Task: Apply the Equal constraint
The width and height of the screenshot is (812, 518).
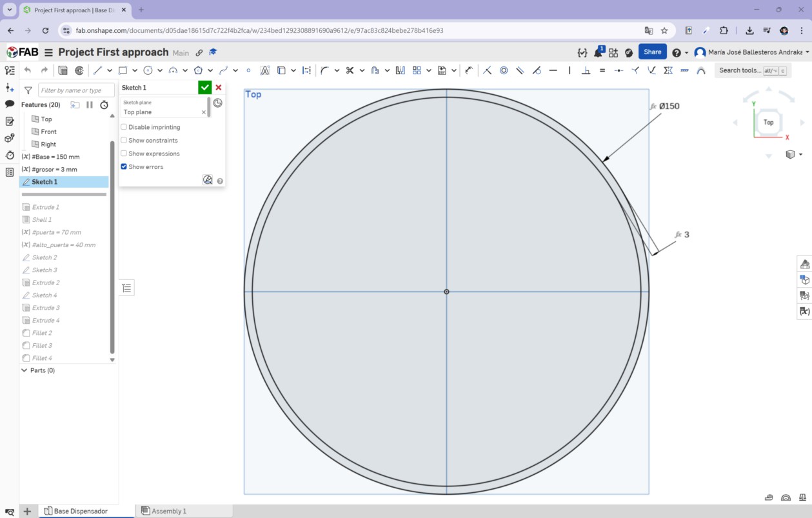Action: click(x=602, y=70)
